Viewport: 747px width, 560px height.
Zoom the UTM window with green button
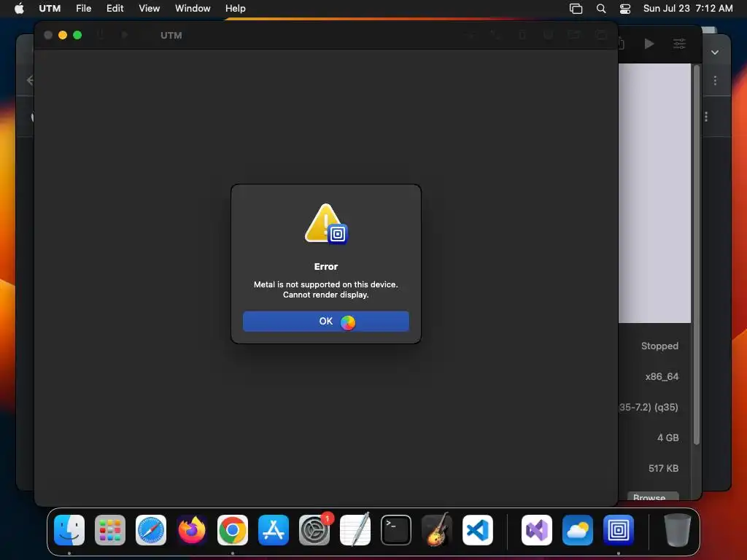click(x=77, y=35)
